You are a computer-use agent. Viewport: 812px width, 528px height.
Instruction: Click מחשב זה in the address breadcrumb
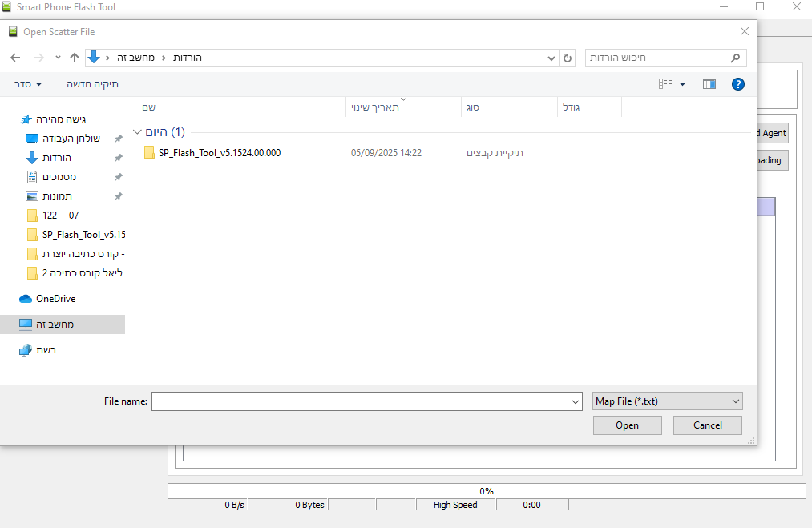135,58
